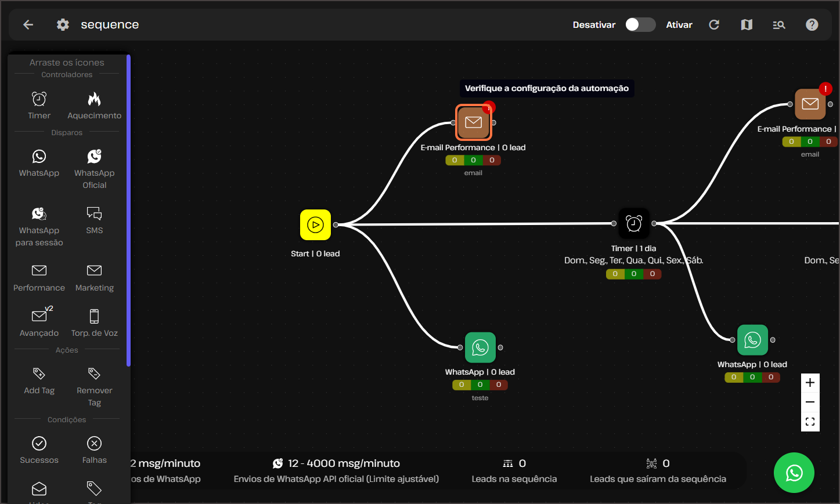Refresh the sequence with reload icon

pos(714,24)
